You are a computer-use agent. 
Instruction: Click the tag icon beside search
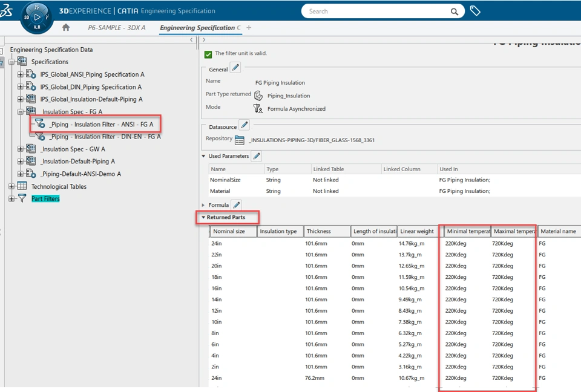tap(475, 11)
